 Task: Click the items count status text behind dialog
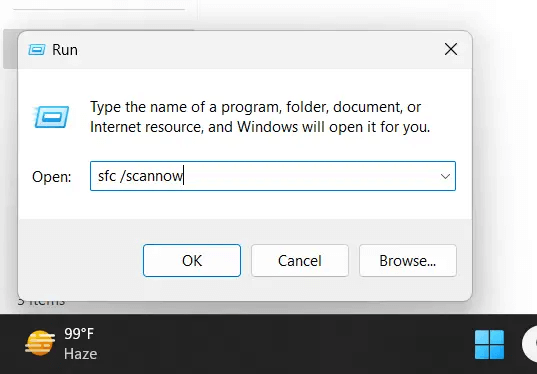tap(41, 301)
